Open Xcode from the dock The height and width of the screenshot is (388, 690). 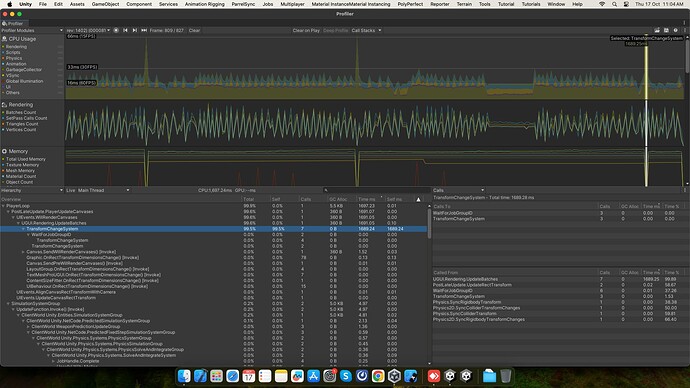pos(200,376)
